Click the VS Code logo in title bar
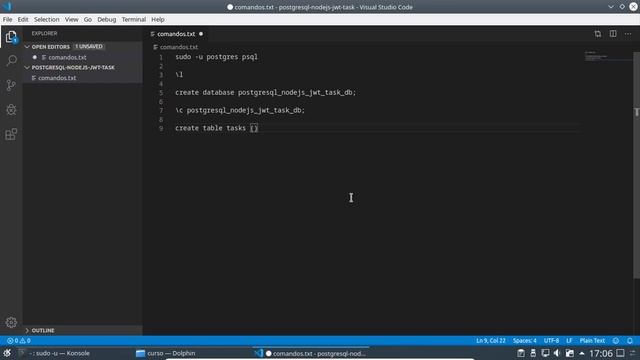 click(x=7, y=7)
